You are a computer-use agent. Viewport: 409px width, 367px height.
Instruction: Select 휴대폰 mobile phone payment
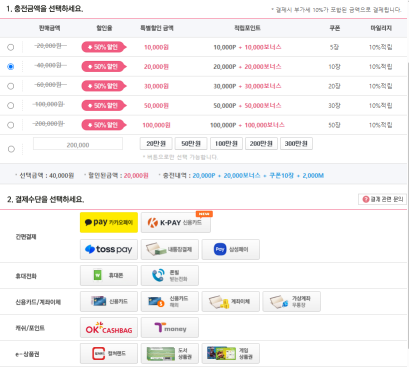109,275
